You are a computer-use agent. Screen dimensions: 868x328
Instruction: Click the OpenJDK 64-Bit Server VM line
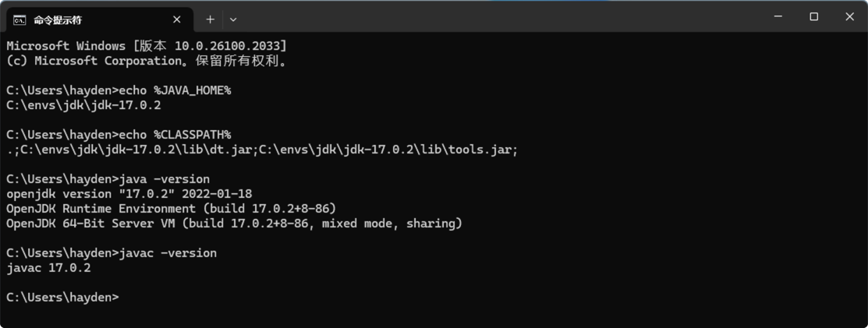click(234, 224)
